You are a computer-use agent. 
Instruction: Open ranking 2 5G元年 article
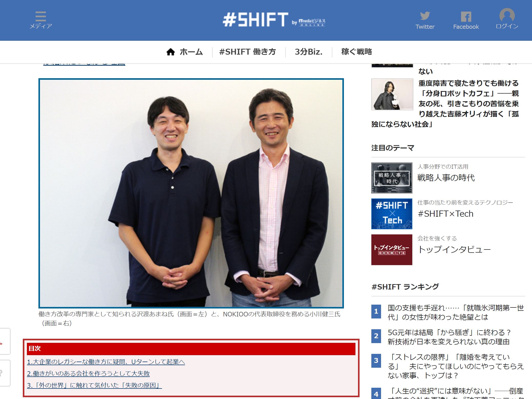click(x=449, y=337)
